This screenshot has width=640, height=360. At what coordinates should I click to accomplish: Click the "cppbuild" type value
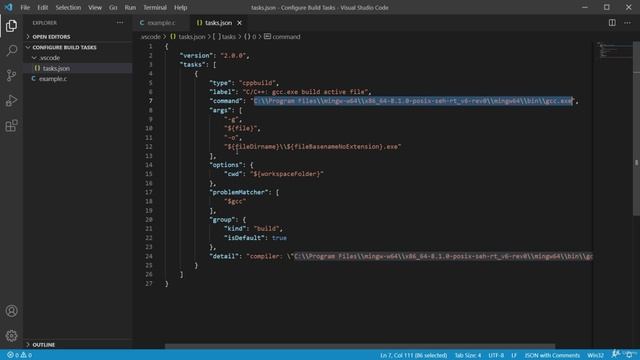258,83
